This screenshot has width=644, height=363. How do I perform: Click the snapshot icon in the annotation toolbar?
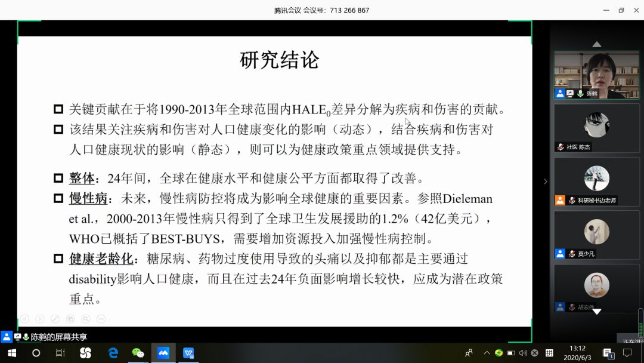(70, 318)
